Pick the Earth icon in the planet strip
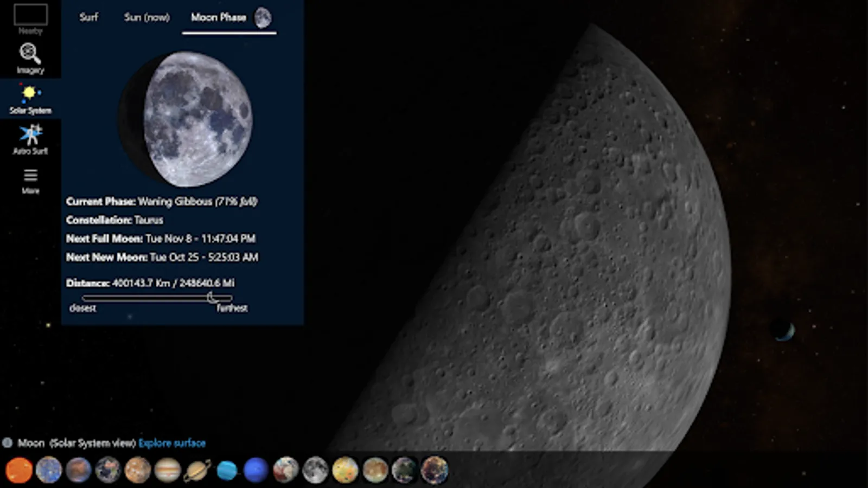The width and height of the screenshot is (868, 488). pyautogui.click(x=108, y=470)
